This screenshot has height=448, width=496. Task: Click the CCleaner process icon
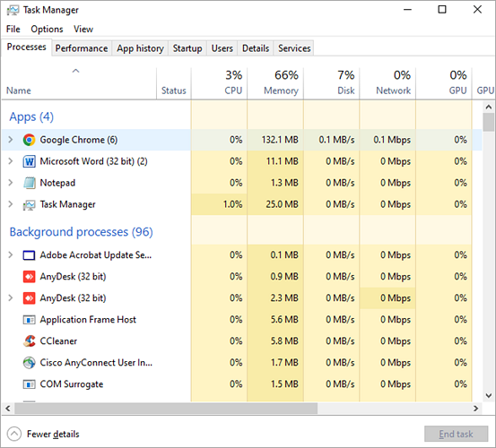pyautogui.click(x=29, y=340)
